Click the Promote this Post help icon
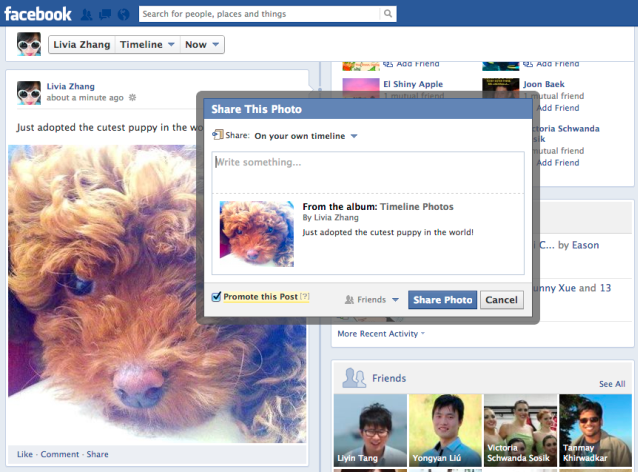 (304, 297)
